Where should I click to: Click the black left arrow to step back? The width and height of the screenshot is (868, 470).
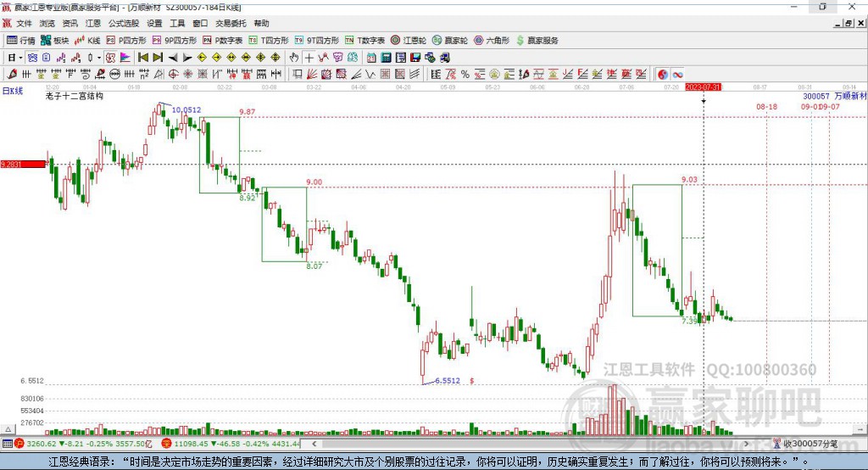click(173, 58)
